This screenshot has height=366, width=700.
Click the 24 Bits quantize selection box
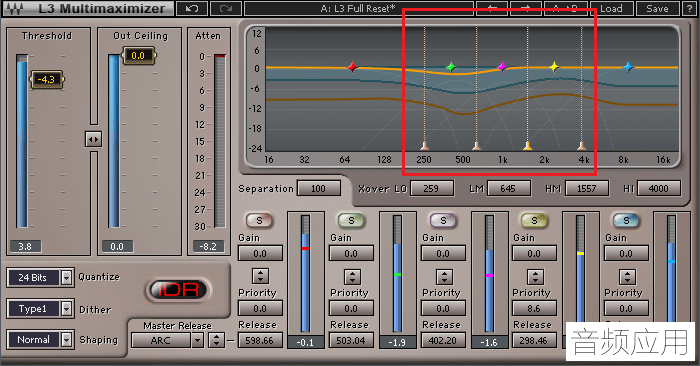click(x=34, y=278)
